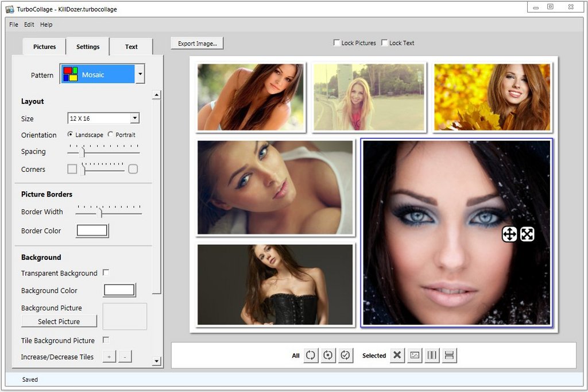Open the Edit menu
This screenshot has width=588, height=392.
(29, 24)
